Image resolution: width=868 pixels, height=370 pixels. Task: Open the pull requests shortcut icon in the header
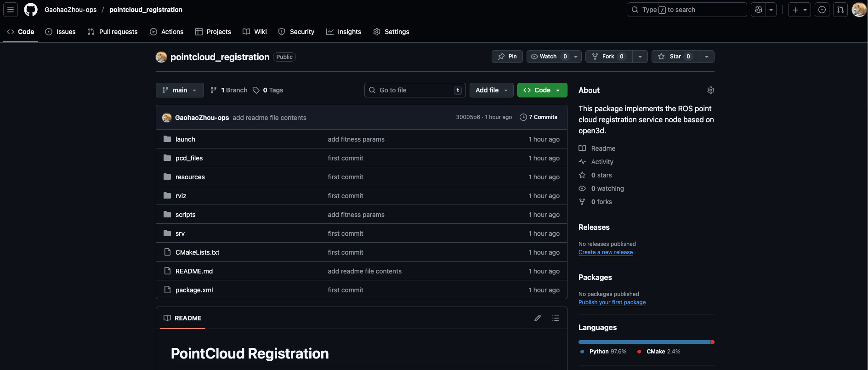coord(840,10)
